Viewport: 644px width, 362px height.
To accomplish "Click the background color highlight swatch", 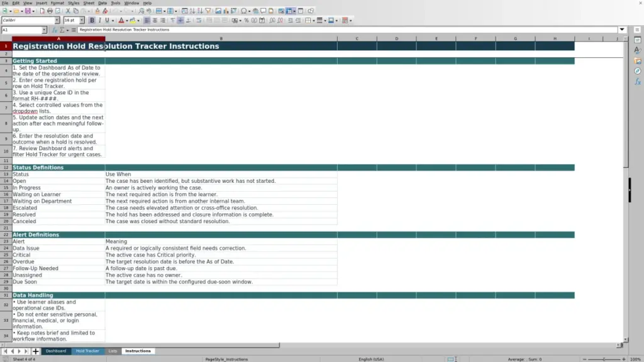I will click(x=133, y=21).
